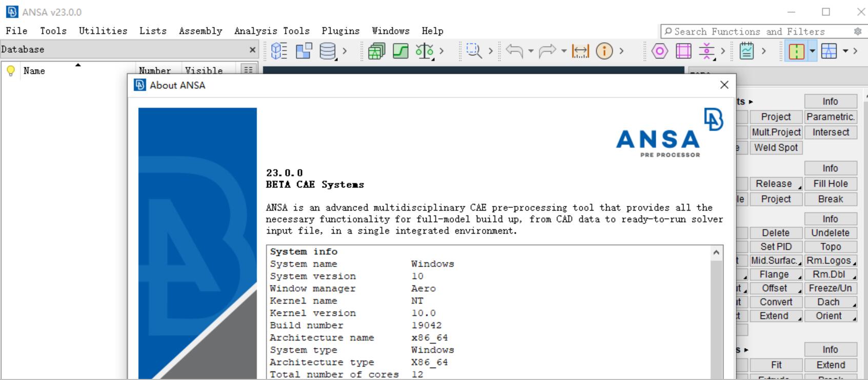This screenshot has width=868, height=380.
Task: Click the pink compress arrows icon
Action: [x=707, y=51]
